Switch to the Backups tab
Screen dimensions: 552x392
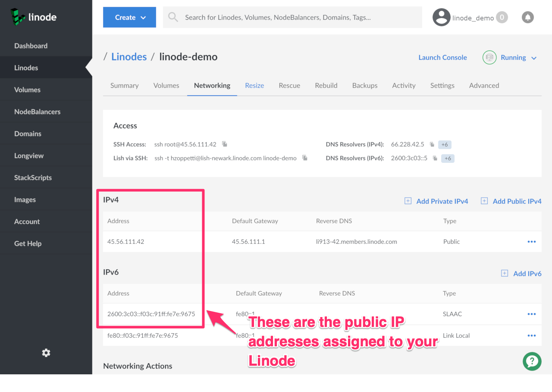pos(364,85)
